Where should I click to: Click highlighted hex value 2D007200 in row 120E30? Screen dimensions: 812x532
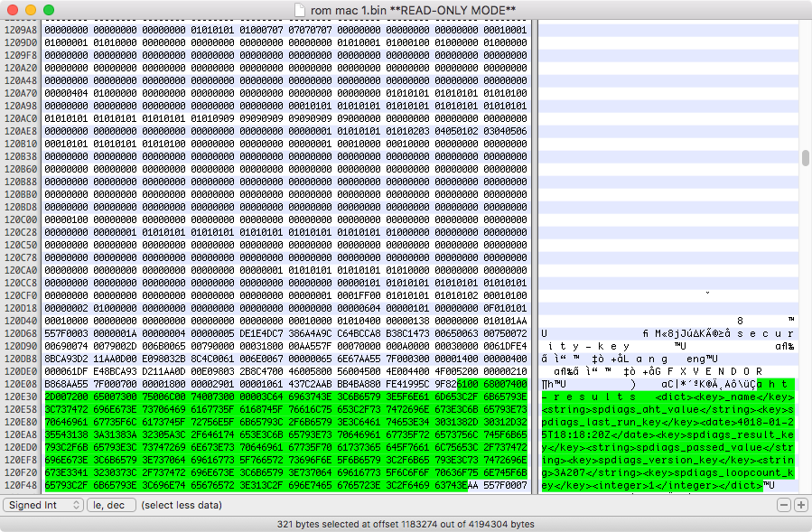click(66, 397)
